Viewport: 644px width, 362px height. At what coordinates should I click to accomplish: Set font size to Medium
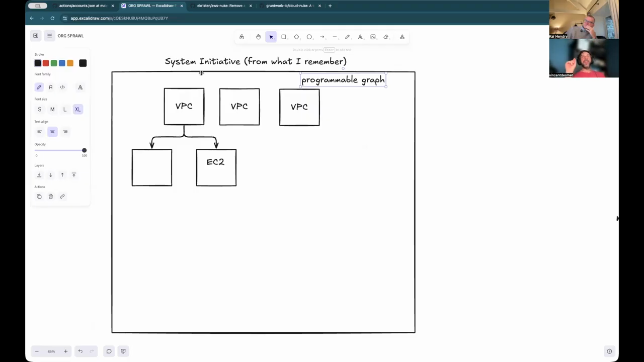(x=52, y=110)
